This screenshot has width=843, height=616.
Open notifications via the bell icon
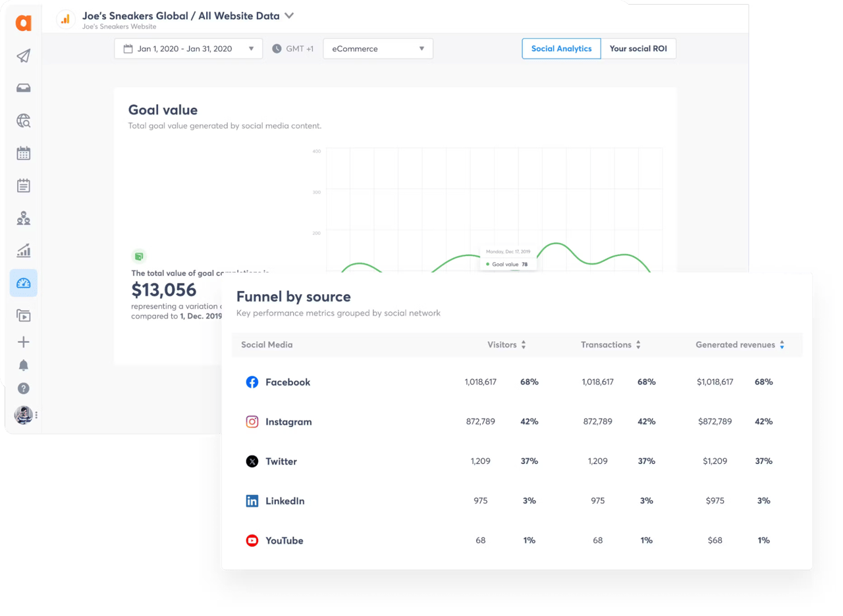point(23,365)
